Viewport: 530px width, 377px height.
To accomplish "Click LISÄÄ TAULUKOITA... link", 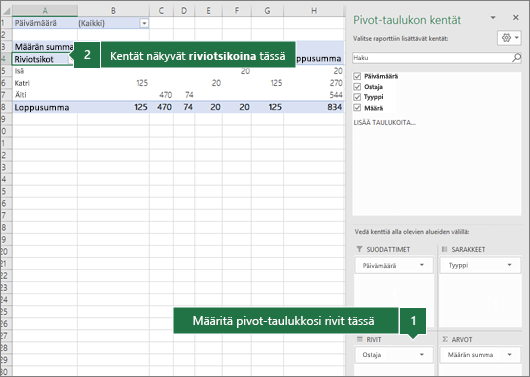I will click(384, 123).
